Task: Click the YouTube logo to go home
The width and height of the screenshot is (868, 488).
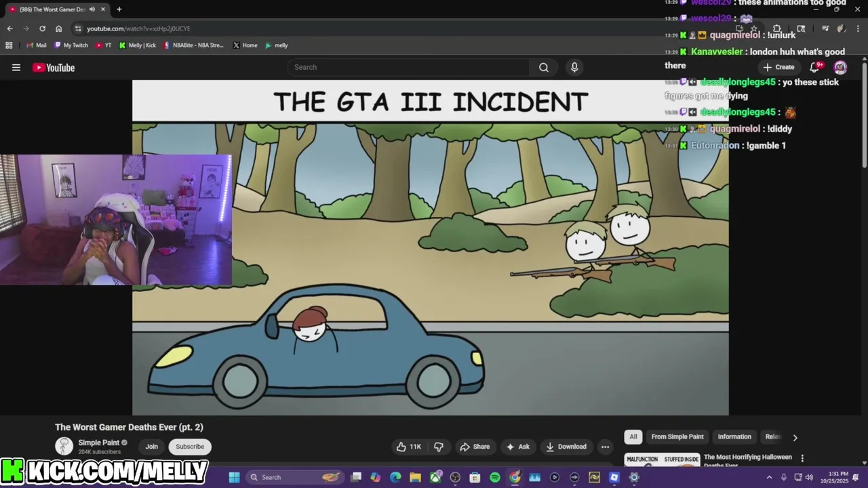Action: coord(54,67)
